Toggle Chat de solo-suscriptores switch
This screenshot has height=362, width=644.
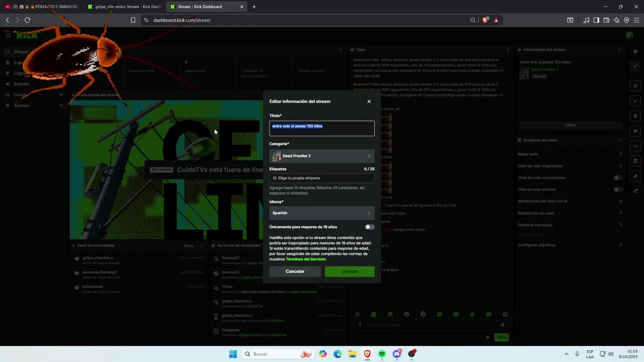pos(618,177)
